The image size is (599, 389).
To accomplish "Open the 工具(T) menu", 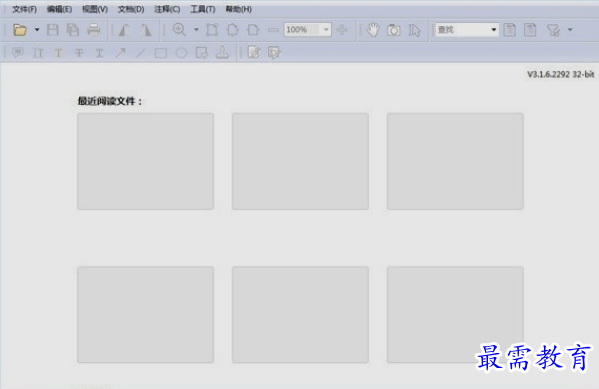I will [202, 9].
